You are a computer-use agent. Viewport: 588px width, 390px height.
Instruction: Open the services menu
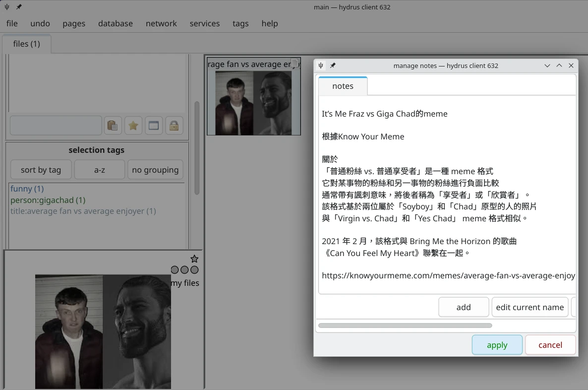point(204,23)
